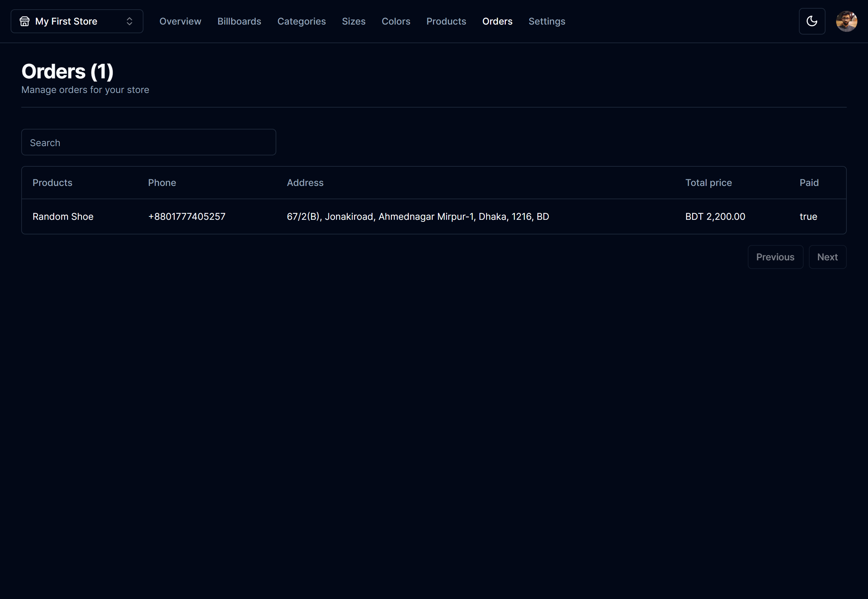868x599 pixels.
Task: Select the Random Shoe product cell
Action: (63, 216)
